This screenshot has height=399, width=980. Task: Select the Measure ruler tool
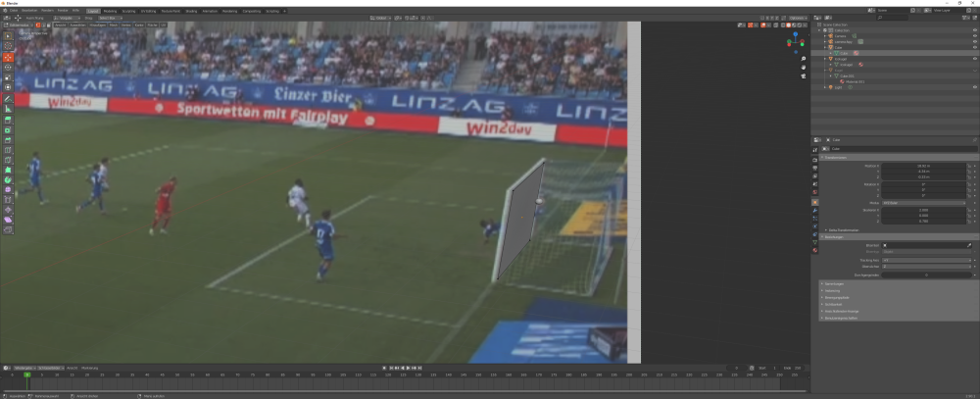pos(8,109)
